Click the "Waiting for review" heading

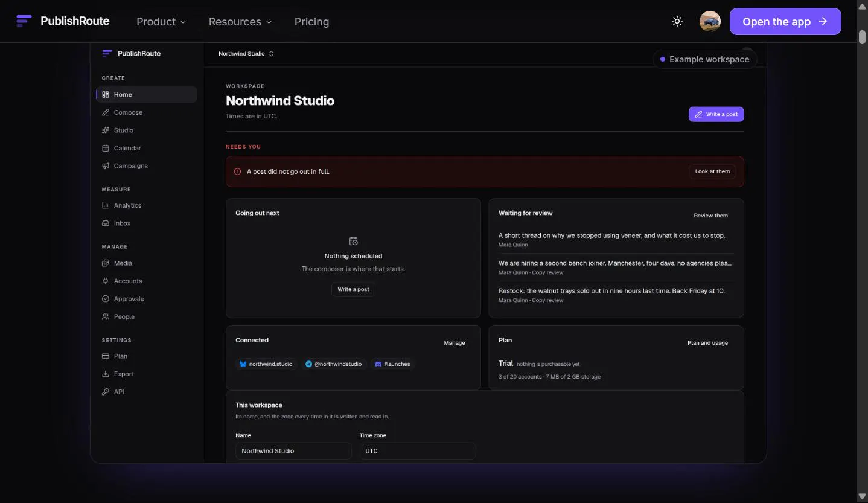[x=525, y=213]
